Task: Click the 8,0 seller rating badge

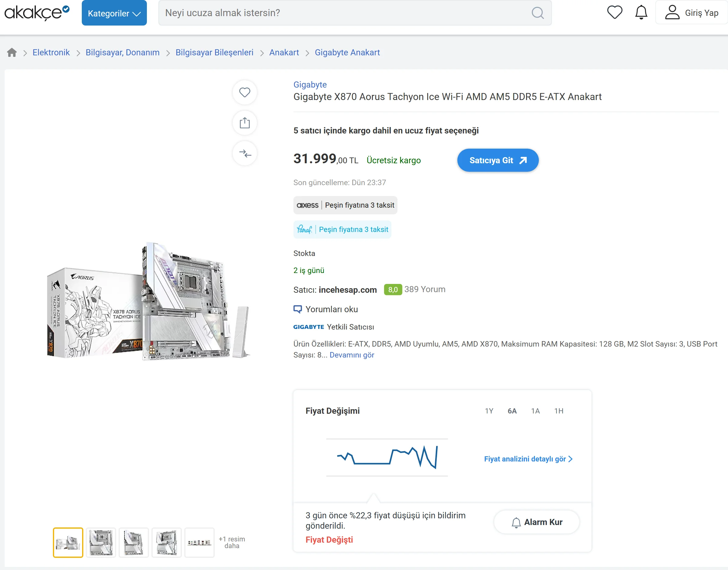Action: (x=393, y=289)
